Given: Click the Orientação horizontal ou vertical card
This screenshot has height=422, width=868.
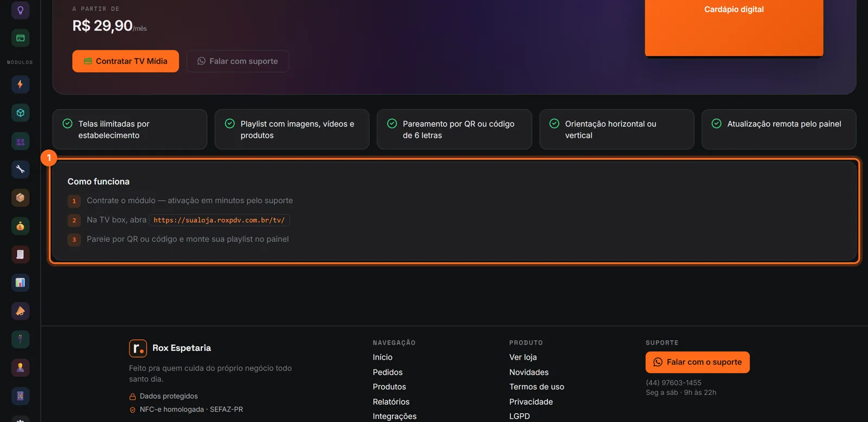Looking at the screenshot, I should [x=617, y=130].
